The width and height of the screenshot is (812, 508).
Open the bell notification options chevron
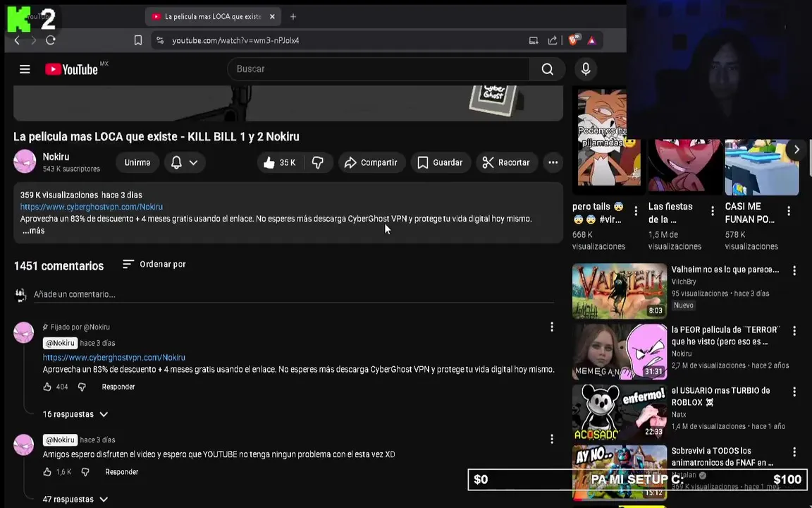[193, 162]
